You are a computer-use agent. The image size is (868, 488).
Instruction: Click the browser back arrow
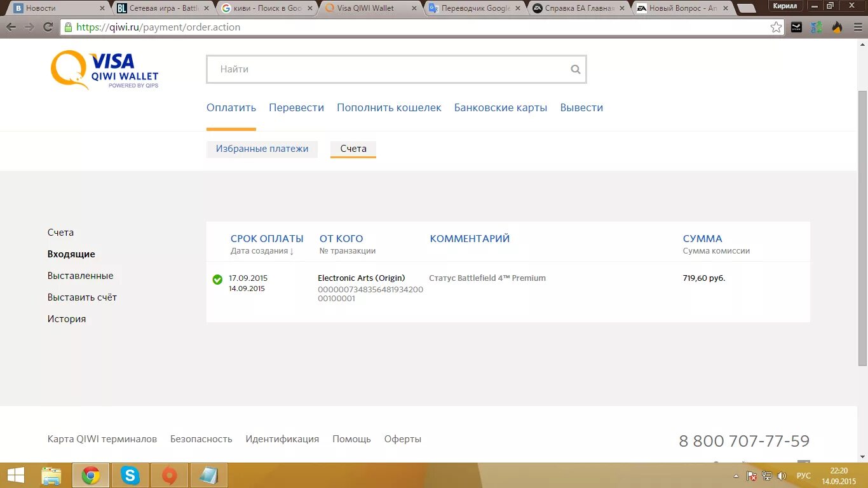click(11, 27)
